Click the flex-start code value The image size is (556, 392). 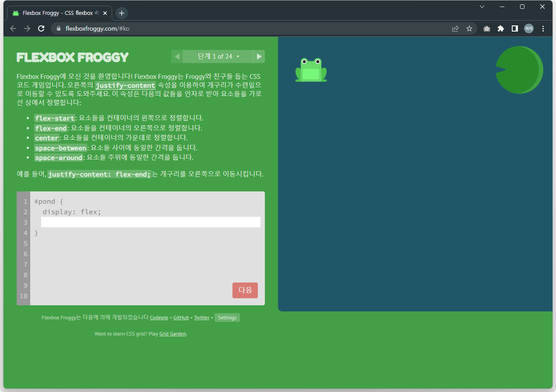tap(55, 118)
